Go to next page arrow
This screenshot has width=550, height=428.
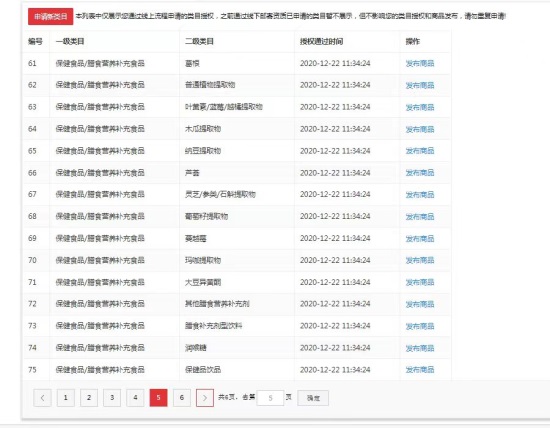(205, 398)
